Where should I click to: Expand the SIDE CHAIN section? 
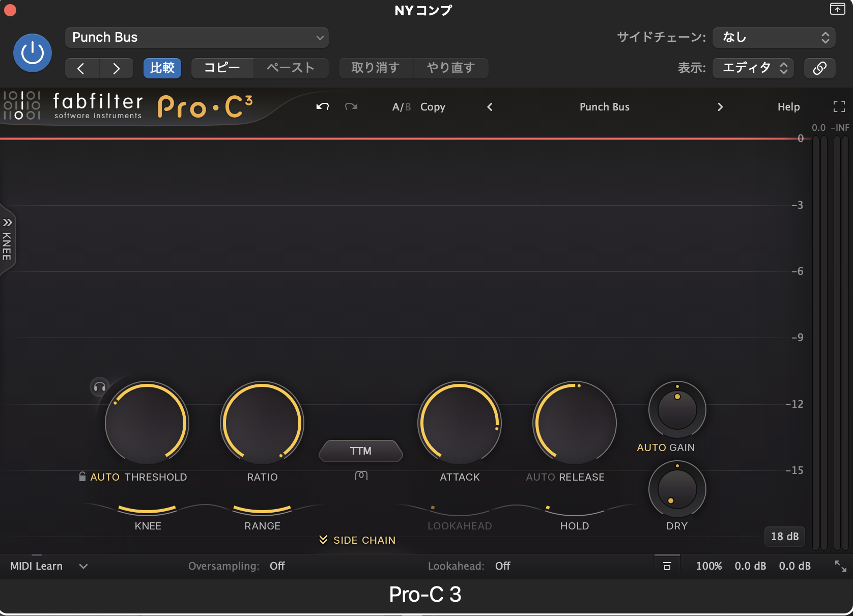[358, 540]
